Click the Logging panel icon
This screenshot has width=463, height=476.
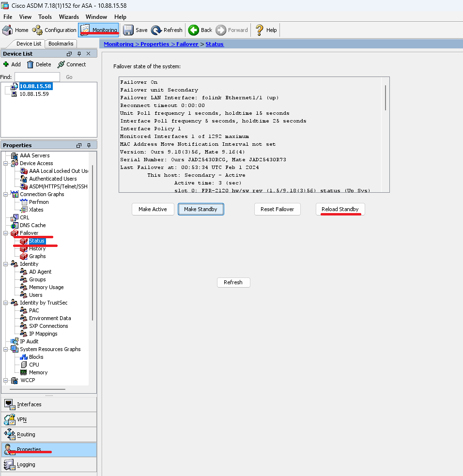coord(9,464)
